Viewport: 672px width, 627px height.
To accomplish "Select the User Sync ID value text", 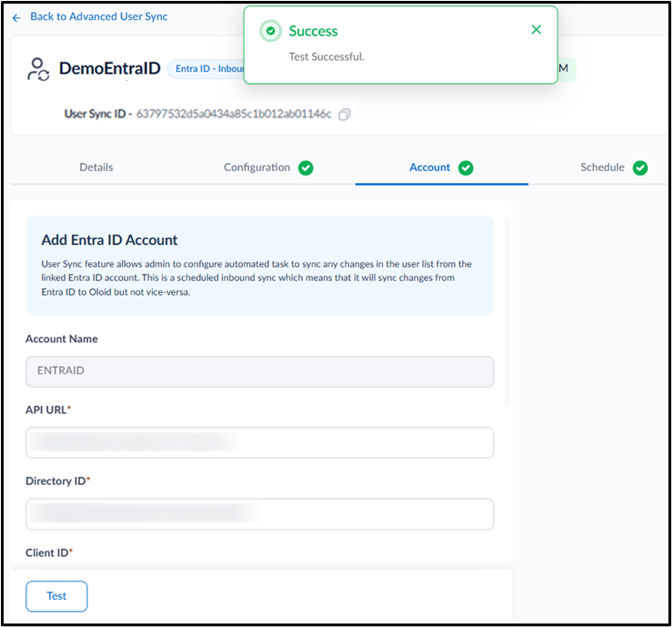I will pos(234,114).
